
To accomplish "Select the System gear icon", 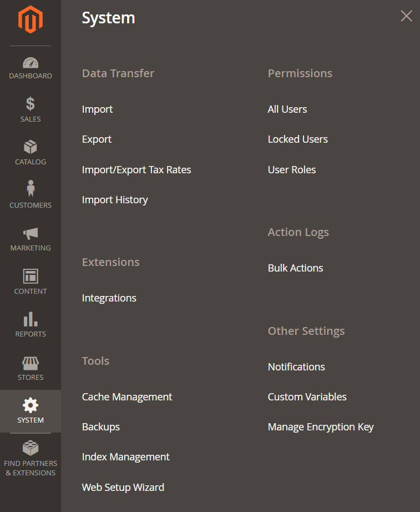I will (31, 405).
